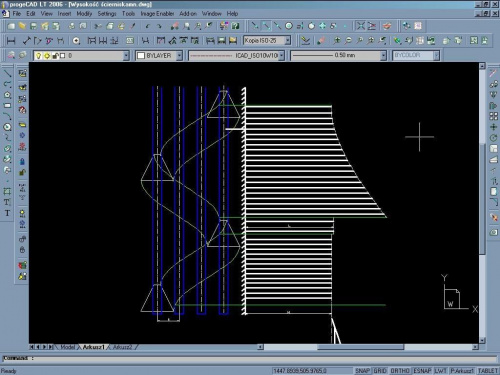The height and width of the screenshot is (375, 500).
Task: Click the eraser icon beside dimension style
Action: pos(321,41)
